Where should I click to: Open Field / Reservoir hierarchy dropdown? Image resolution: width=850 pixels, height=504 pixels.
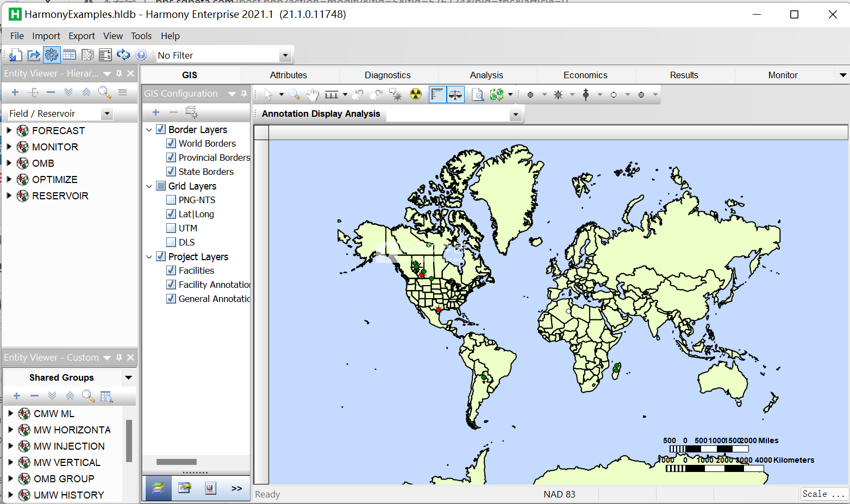pyautogui.click(x=107, y=114)
